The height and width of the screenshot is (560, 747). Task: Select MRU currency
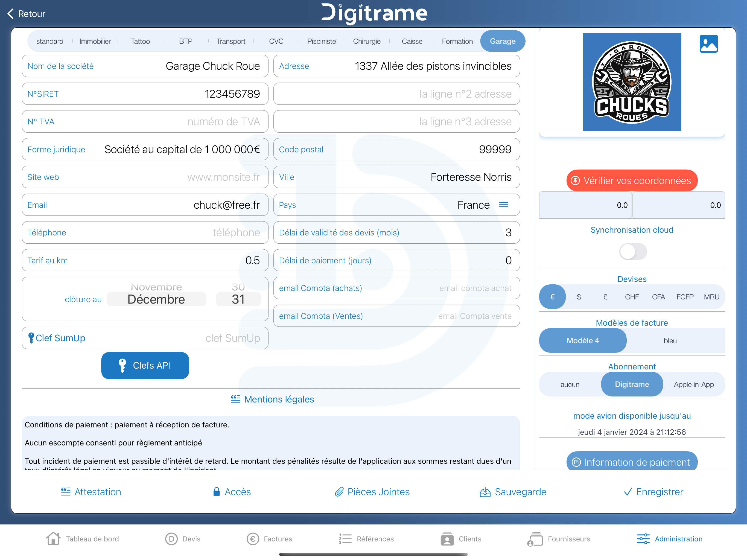[711, 297]
